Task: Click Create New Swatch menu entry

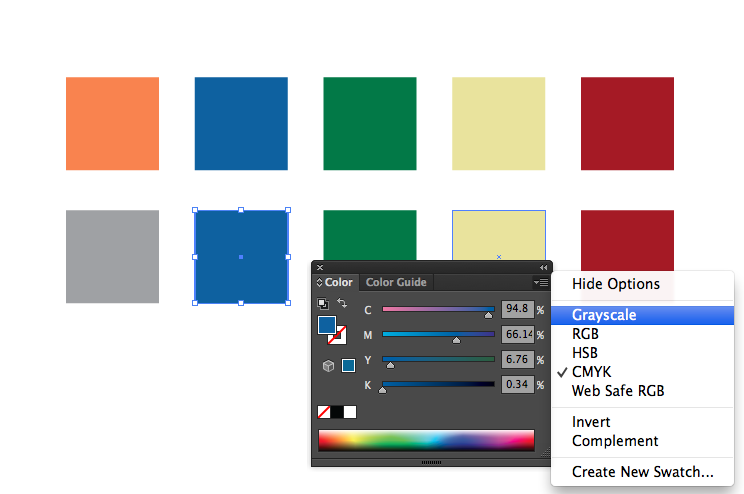Action: point(643,472)
